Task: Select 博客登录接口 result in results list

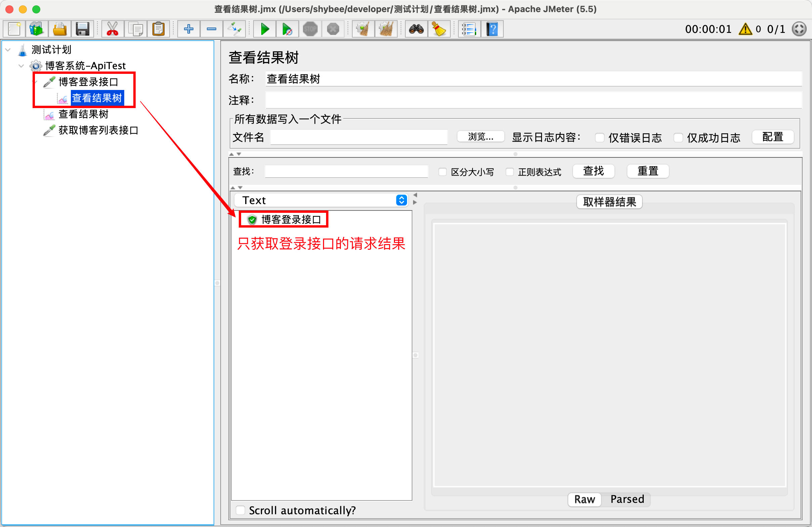Action: point(291,220)
